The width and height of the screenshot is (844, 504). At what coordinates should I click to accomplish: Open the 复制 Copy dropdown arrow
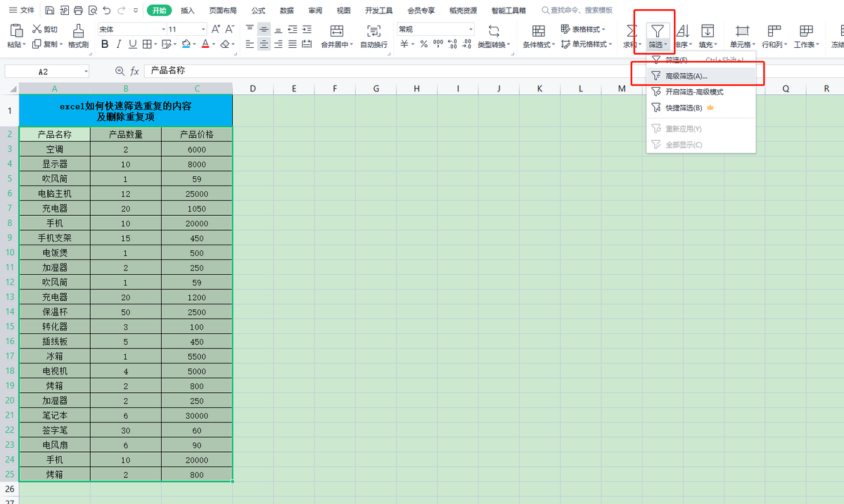pyautogui.click(x=60, y=44)
